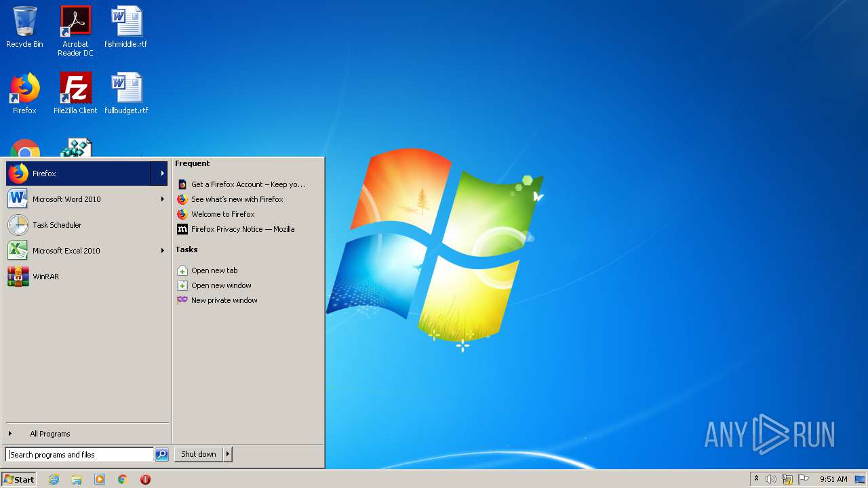Click the Mozilla 'm' privacy notice icon
Image resolution: width=868 pixels, height=488 pixels.
click(x=182, y=229)
